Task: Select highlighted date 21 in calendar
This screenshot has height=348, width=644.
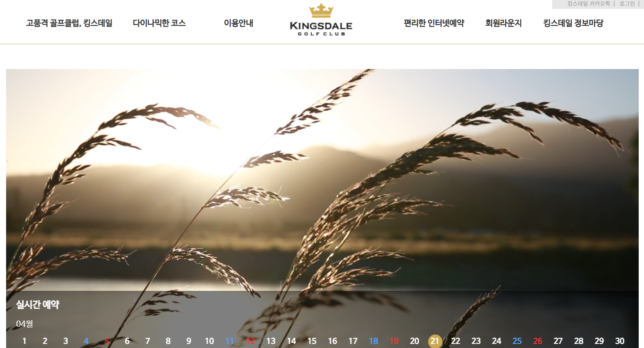Action: coord(435,341)
